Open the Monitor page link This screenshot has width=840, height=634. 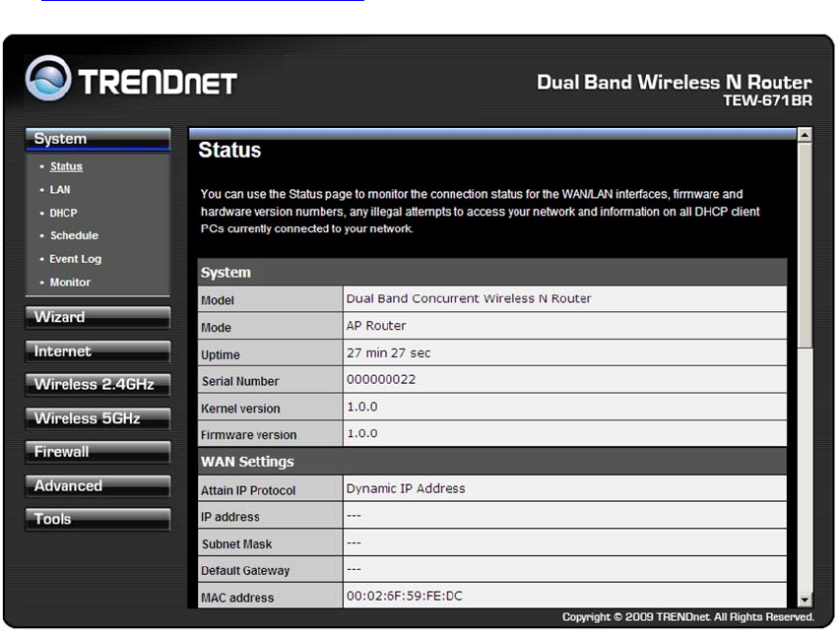[70, 283]
